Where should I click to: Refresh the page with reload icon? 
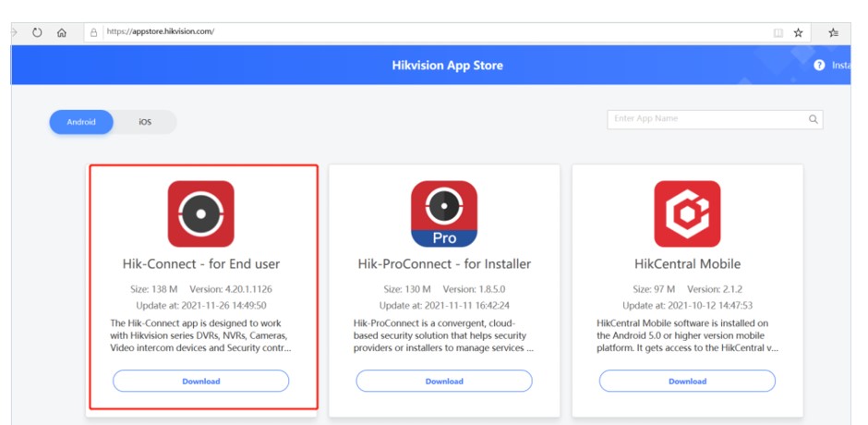coord(38,31)
